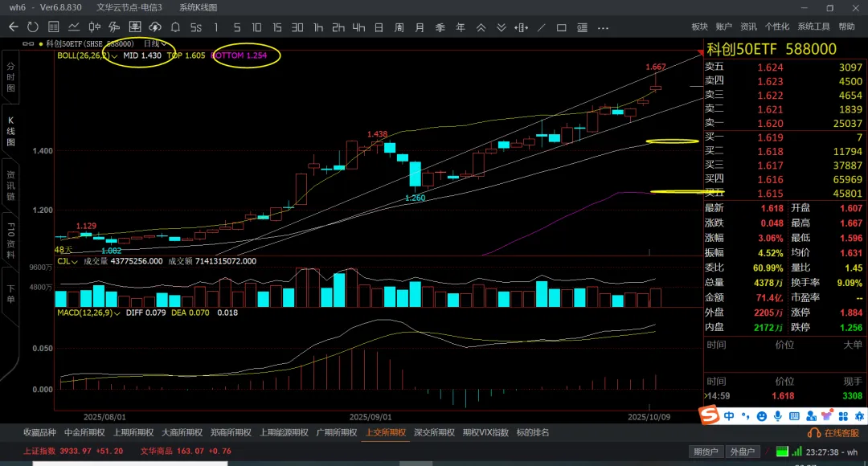Open the order panel (单) icon

(x=134, y=27)
